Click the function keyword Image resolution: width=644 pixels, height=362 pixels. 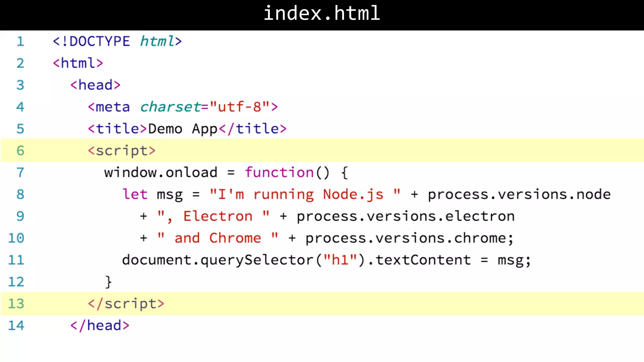point(279,173)
